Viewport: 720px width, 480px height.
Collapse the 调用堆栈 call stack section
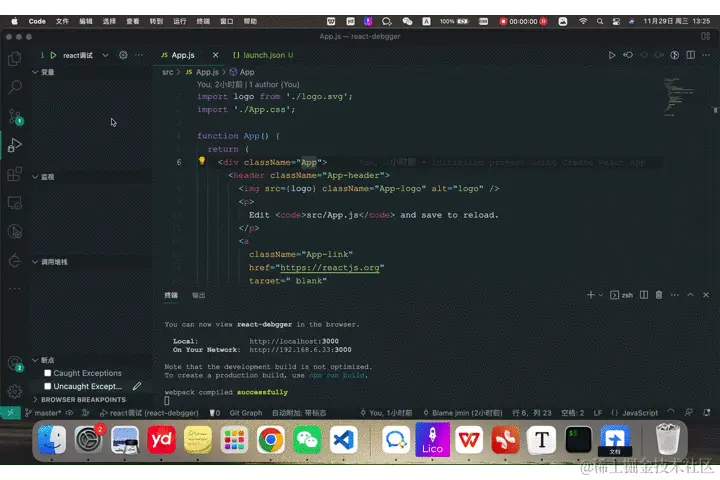pos(35,262)
